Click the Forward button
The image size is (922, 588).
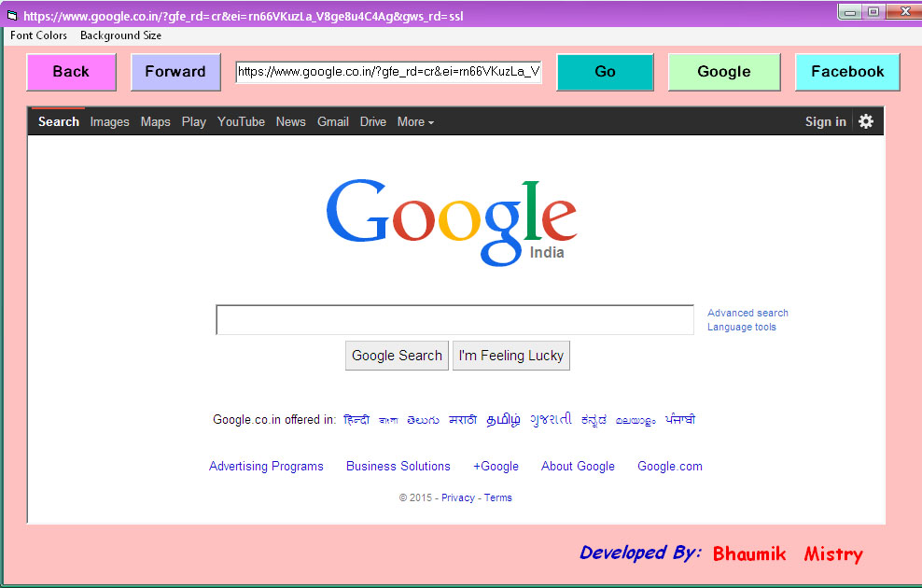click(175, 71)
